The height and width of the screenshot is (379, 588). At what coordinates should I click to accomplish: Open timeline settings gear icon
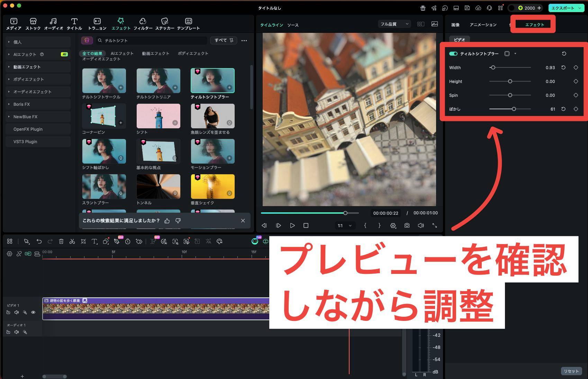point(9,254)
